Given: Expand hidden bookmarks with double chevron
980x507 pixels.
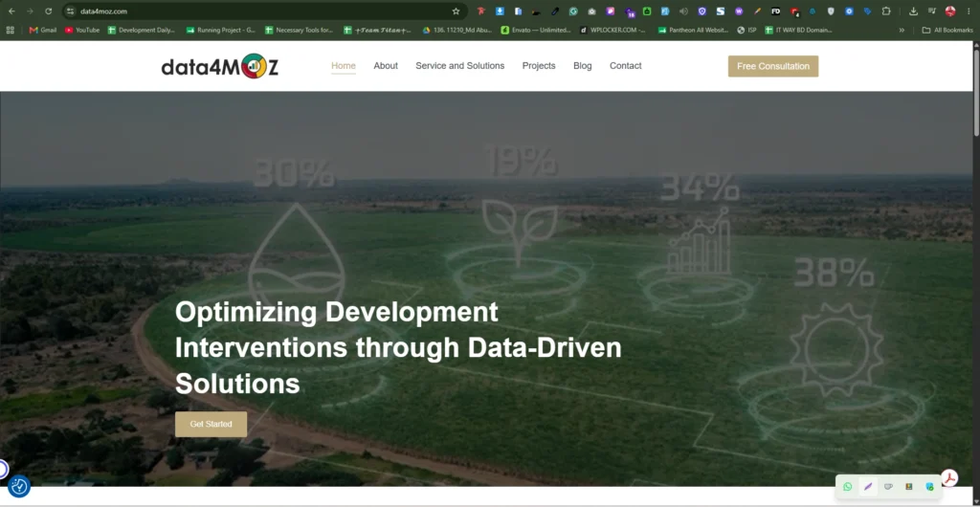Looking at the screenshot, I should click(902, 30).
